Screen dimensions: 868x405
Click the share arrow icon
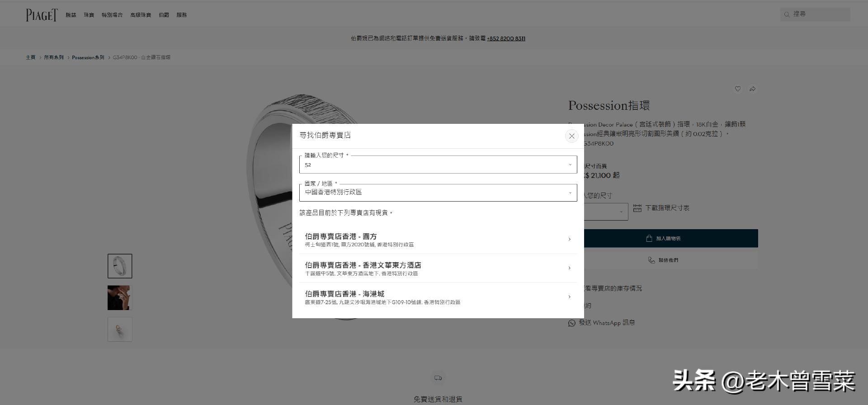[x=753, y=89]
